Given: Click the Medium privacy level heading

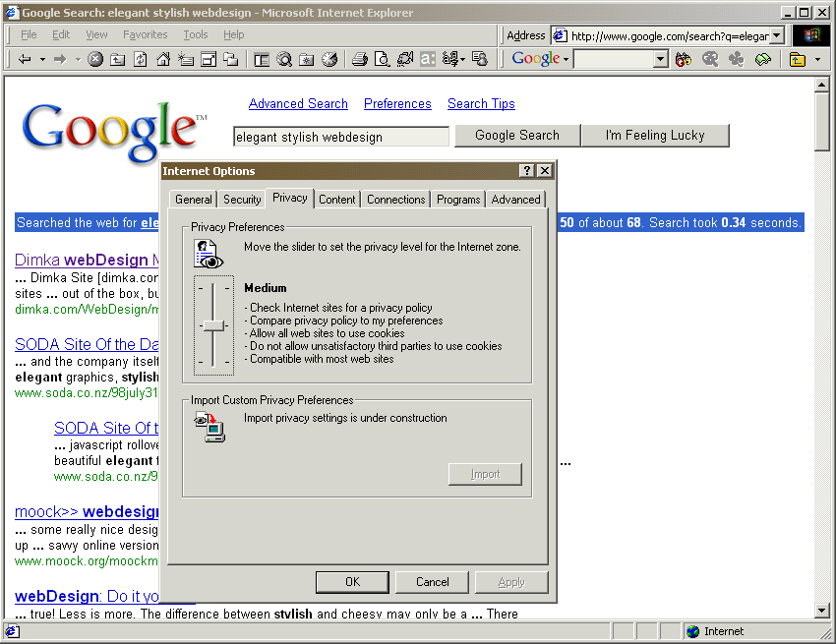Looking at the screenshot, I should tap(265, 288).
